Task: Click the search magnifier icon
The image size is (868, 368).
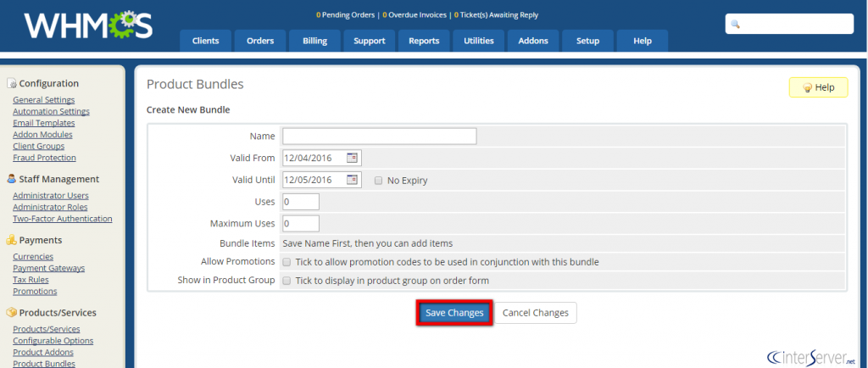Action: click(736, 25)
